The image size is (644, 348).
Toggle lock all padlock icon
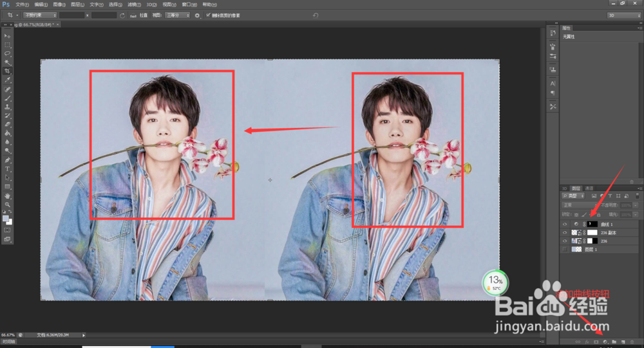598,215
